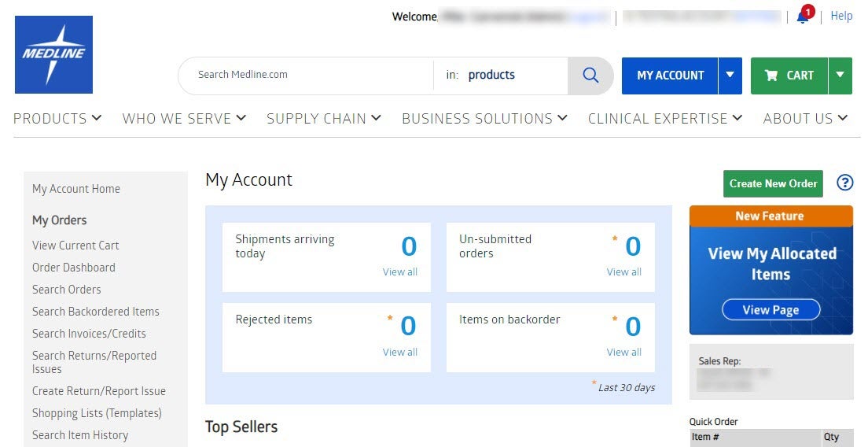
Task: Expand the My Account dropdown arrow
Action: point(730,76)
